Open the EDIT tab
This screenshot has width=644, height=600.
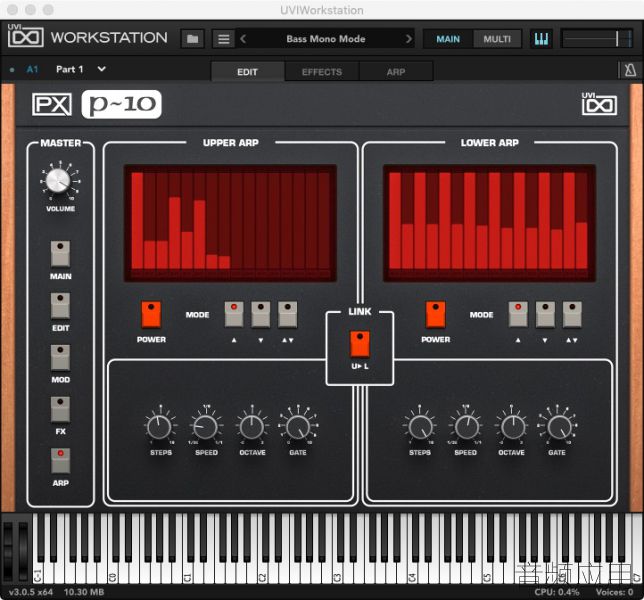(x=247, y=72)
